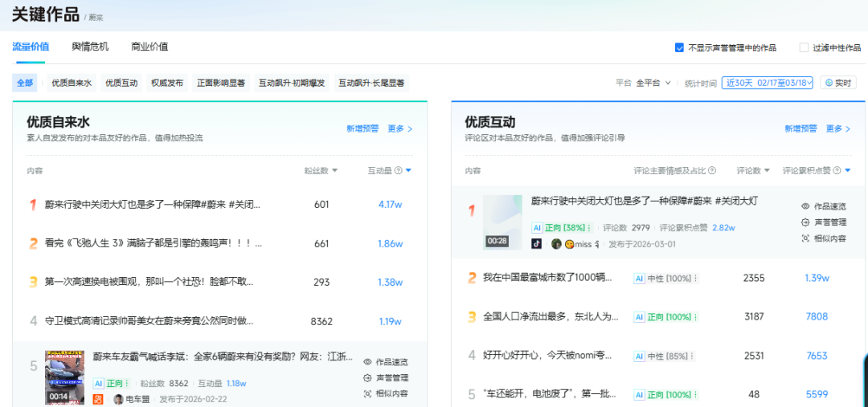The height and width of the screenshot is (407, 868).
Task: Switch to 舆情危机 tab
Action: [x=90, y=47]
